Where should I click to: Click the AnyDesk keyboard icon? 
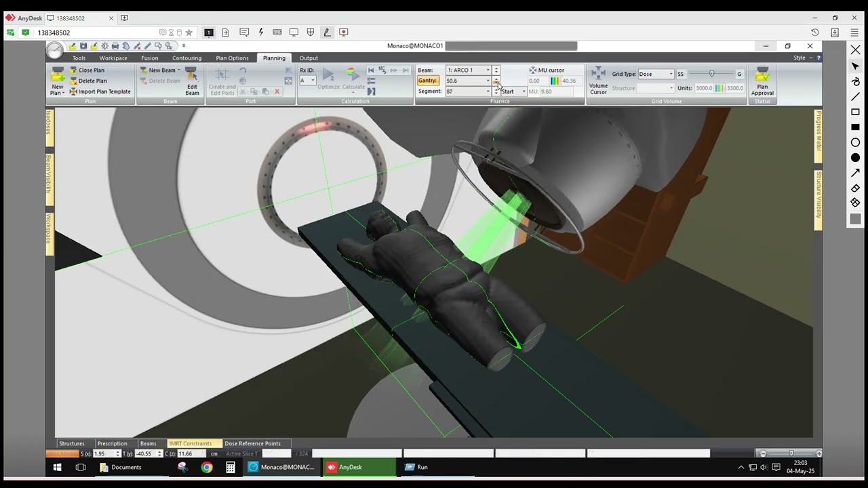(x=277, y=32)
